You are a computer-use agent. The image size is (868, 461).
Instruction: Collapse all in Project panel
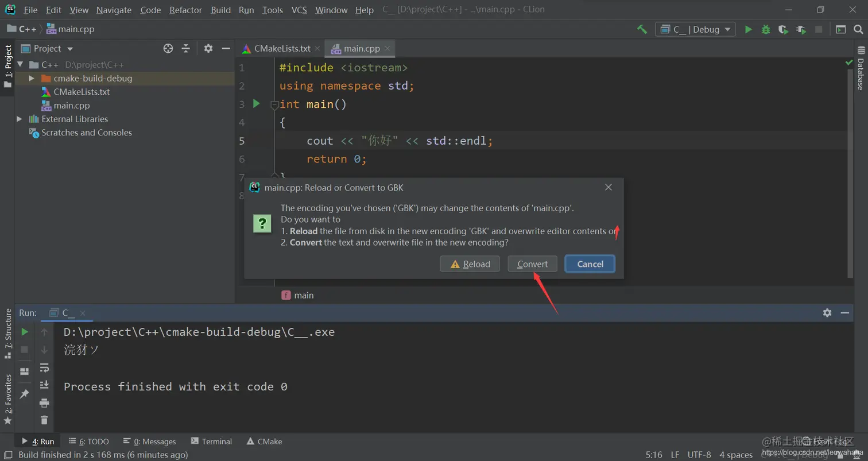pos(186,49)
